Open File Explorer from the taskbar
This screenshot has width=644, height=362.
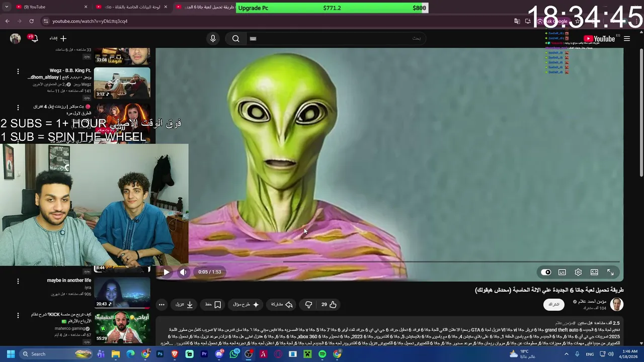click(x=116, y=354)
